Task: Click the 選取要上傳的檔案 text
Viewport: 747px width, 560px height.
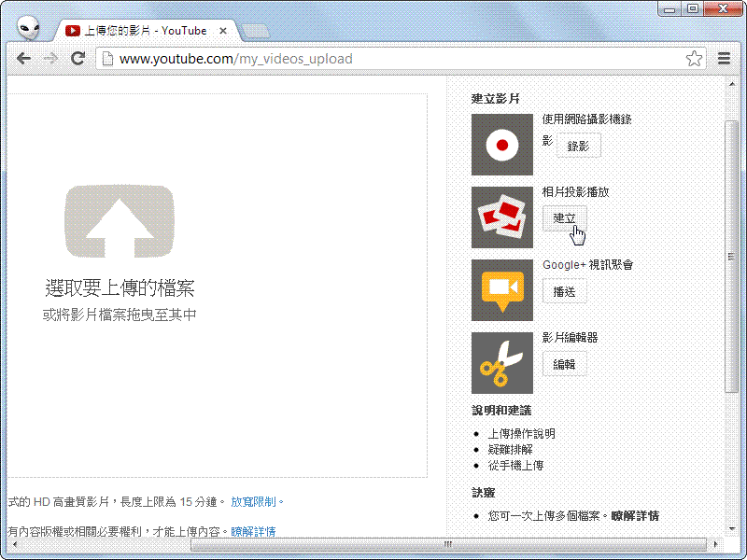Action: coord(120,288)
